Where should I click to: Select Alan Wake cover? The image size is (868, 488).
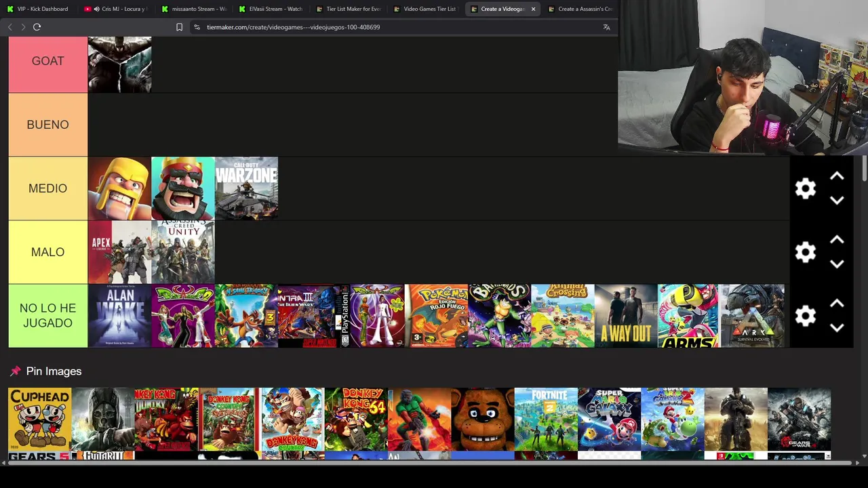click(x=119, y=316)
